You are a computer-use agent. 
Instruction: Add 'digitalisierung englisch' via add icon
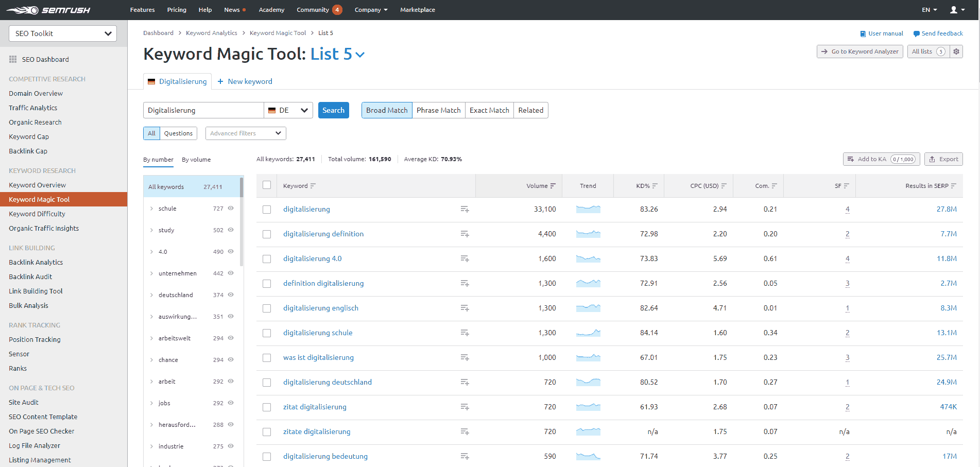(x=465, y=308)
